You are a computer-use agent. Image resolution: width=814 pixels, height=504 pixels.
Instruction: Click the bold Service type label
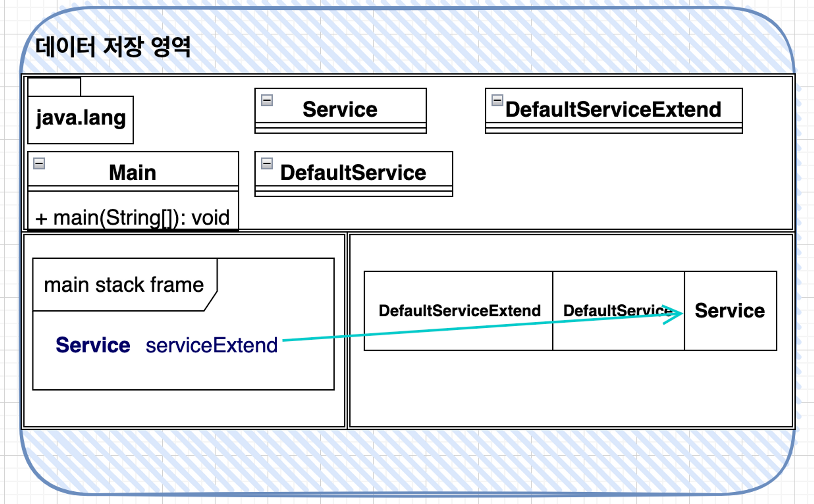click(93, 345)
